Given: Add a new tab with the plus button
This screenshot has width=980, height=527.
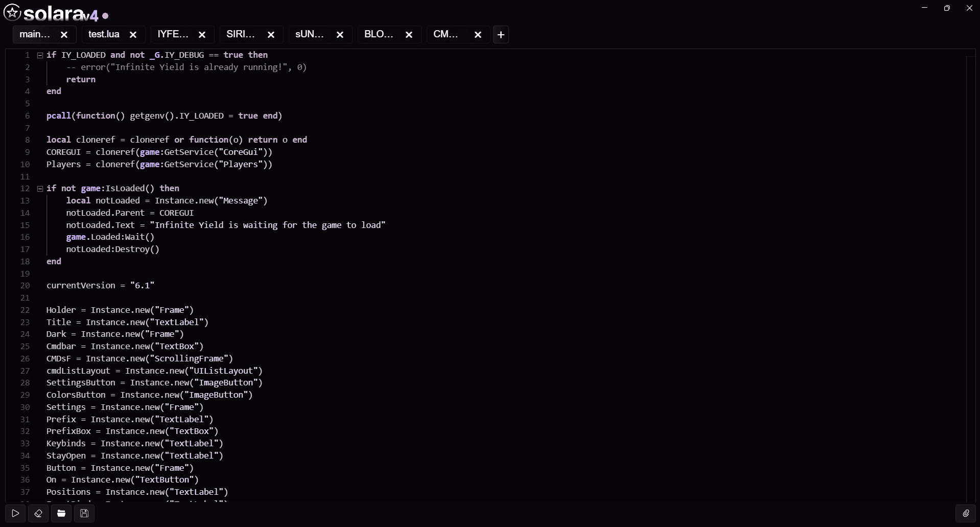Looking at the screenshot, I should pos(501,35).
